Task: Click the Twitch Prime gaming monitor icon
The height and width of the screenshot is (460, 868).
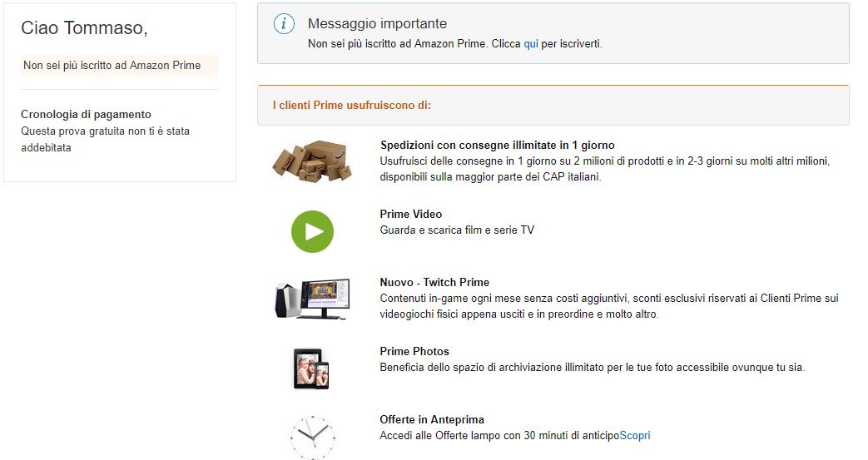Action: 312,299
